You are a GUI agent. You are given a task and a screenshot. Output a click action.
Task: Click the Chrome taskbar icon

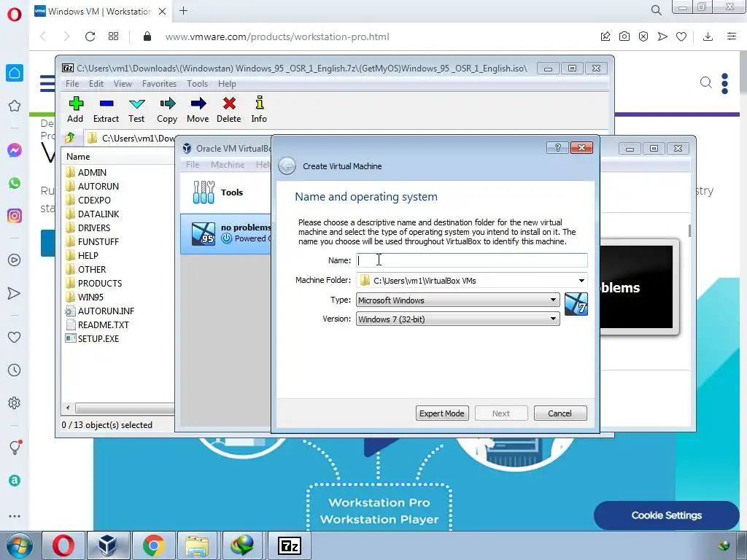(x=153, y=545)
